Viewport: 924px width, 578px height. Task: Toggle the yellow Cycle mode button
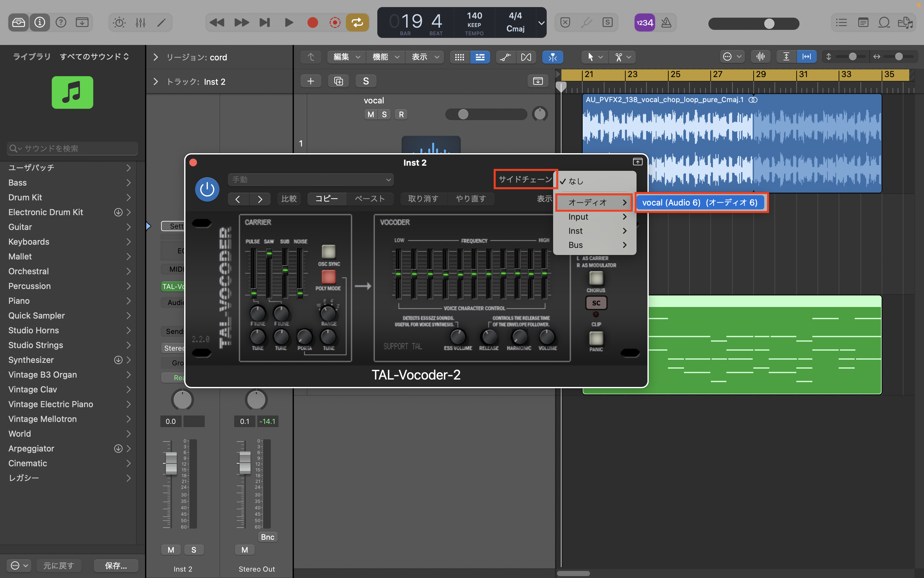tap(357, 22)
